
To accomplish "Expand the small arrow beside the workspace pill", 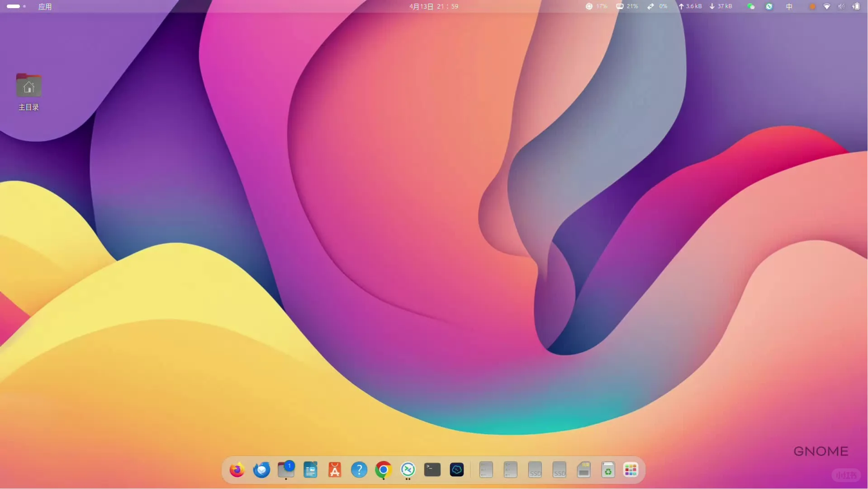I will tap(24, 6).
